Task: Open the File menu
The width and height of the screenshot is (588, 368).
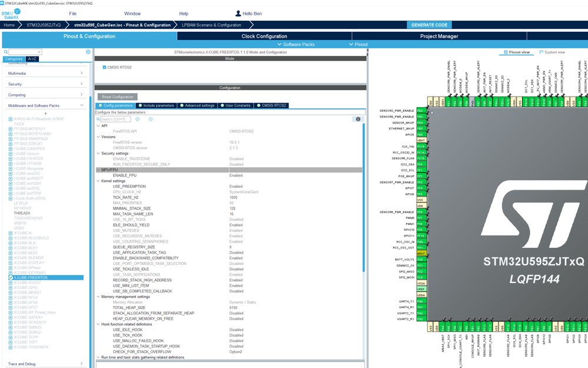Action: pos(73,14)
